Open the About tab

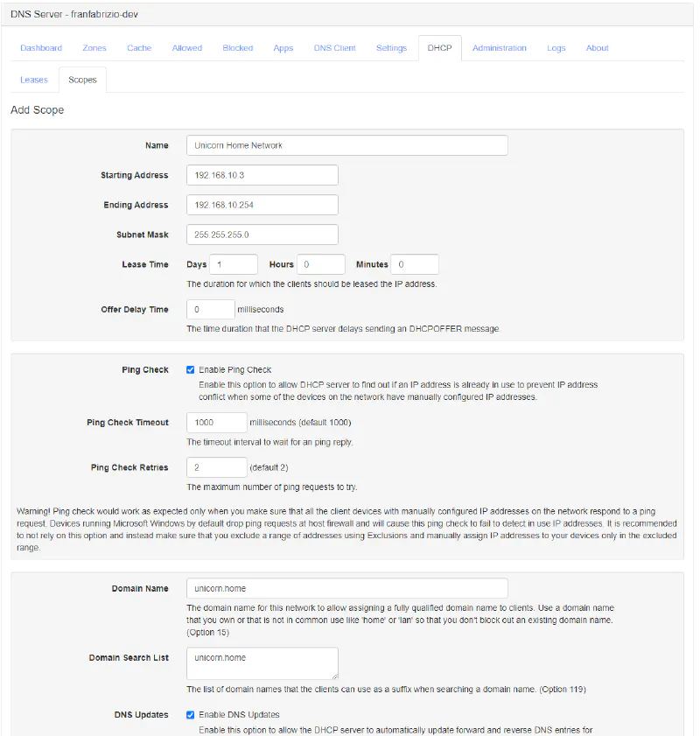pos(597,48)
